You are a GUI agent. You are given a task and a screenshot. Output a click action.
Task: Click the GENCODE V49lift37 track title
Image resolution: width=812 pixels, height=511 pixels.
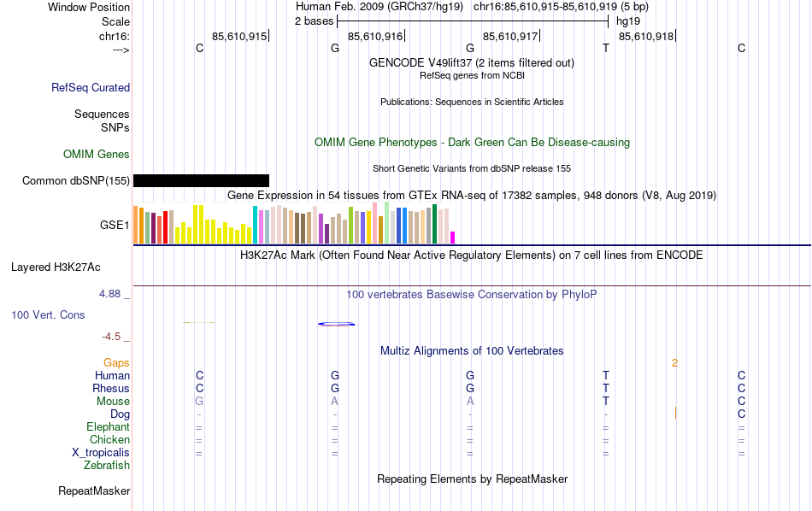pyautogui.click(x=471, y=62)
